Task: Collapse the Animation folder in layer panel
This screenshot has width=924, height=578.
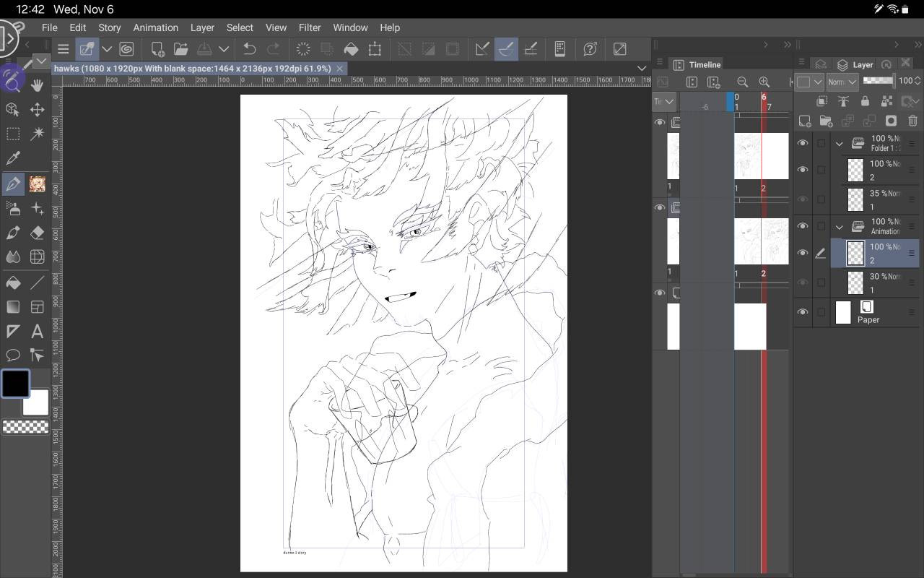Action: point(839,226)
